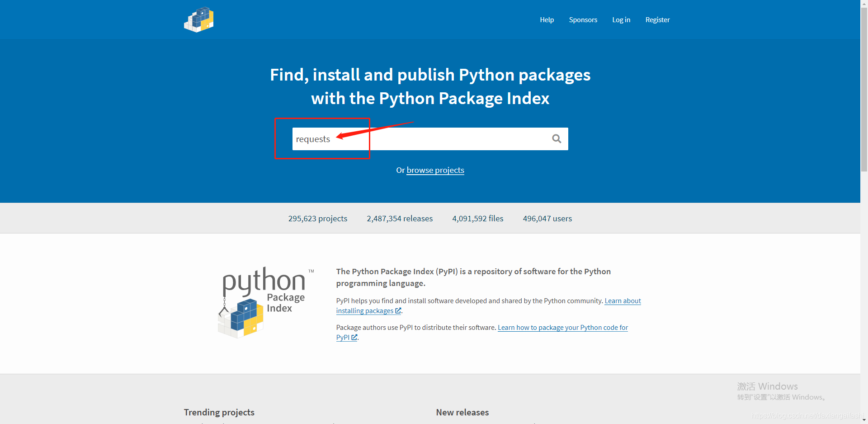Click the New releases heading
This screenshot has height=424, width=868.
[x=462, y=412]
